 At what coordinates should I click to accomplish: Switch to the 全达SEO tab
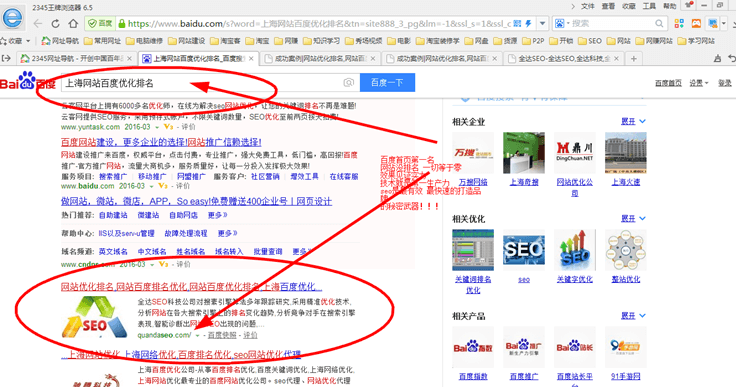tap(564, 59)
